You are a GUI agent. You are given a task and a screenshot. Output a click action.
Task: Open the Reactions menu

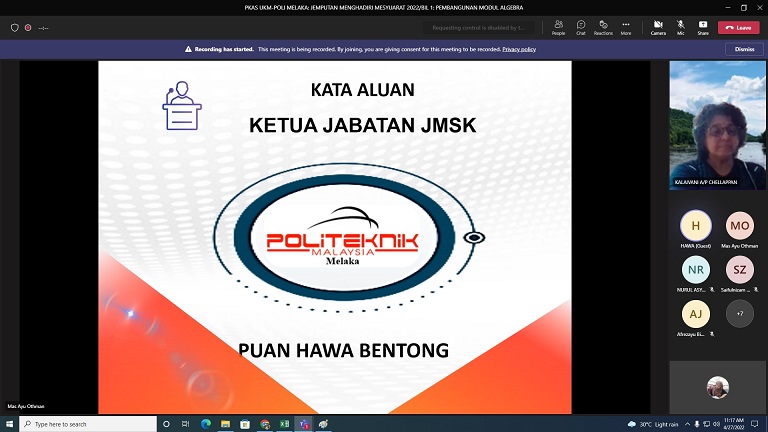603,27
